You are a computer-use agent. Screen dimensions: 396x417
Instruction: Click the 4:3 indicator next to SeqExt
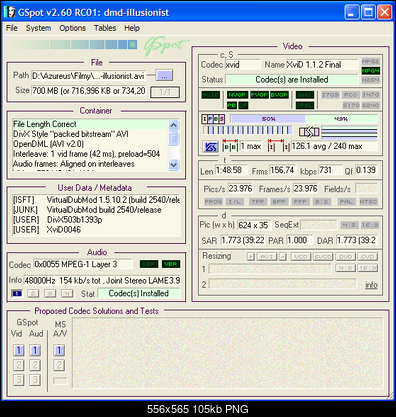click(x=349, y=225)
